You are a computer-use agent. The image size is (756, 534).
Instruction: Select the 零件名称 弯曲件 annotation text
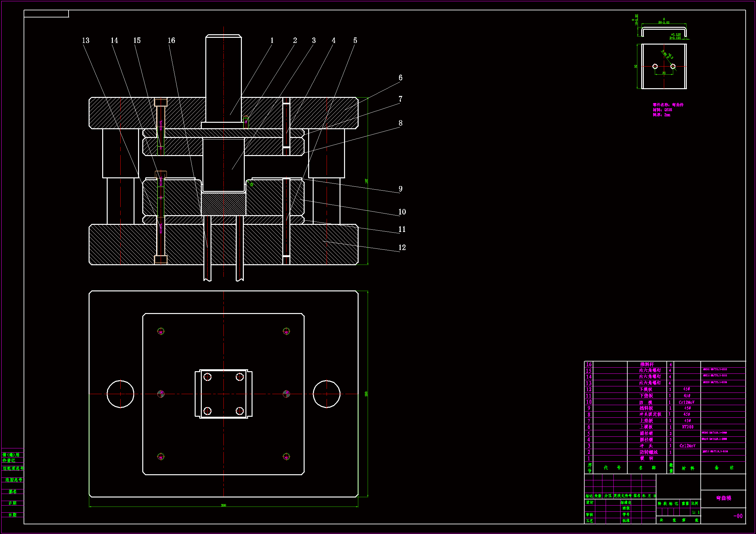pyautogui.click(x=668, y=105)
